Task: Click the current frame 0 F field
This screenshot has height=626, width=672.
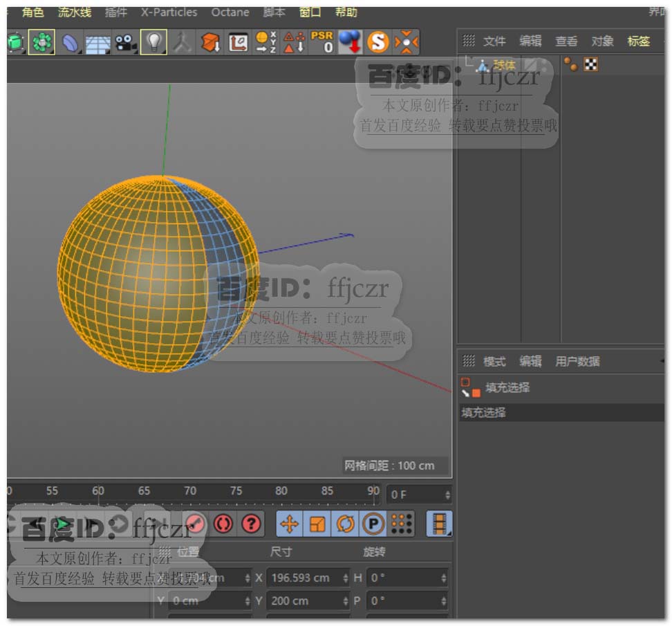Action: tap(419, 495)
